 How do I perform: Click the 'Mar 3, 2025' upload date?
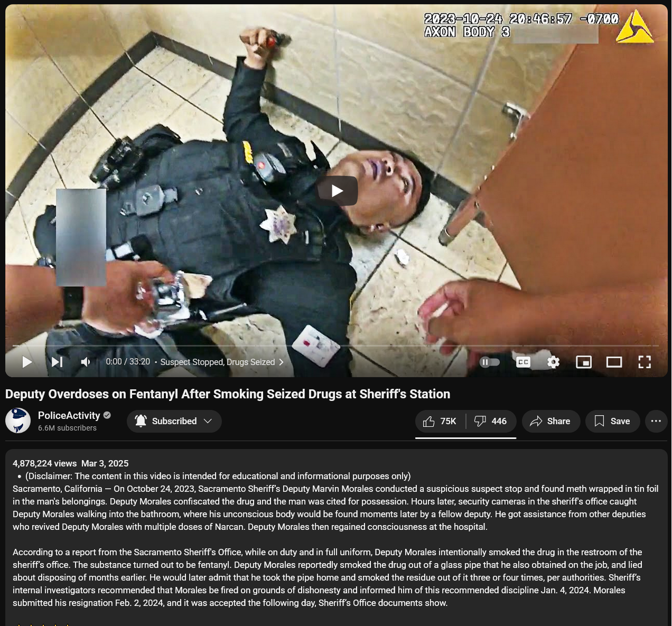click(105, 463)
